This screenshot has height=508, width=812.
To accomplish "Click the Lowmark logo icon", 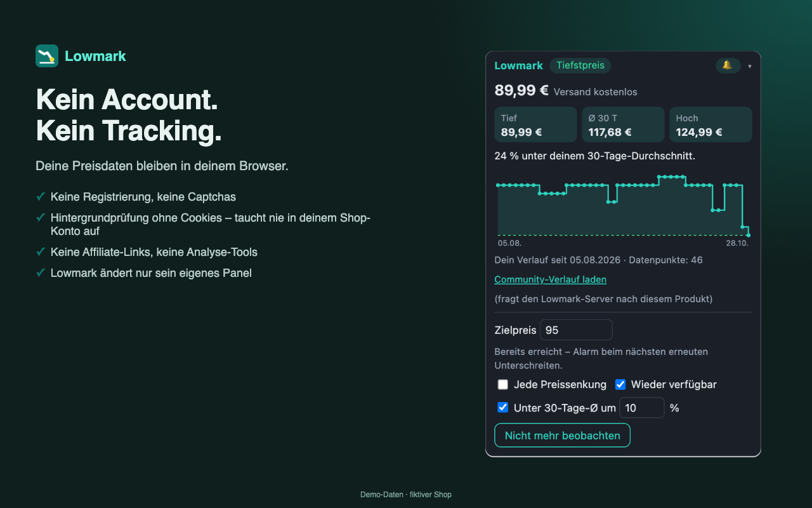I will [x=47, y=56].
